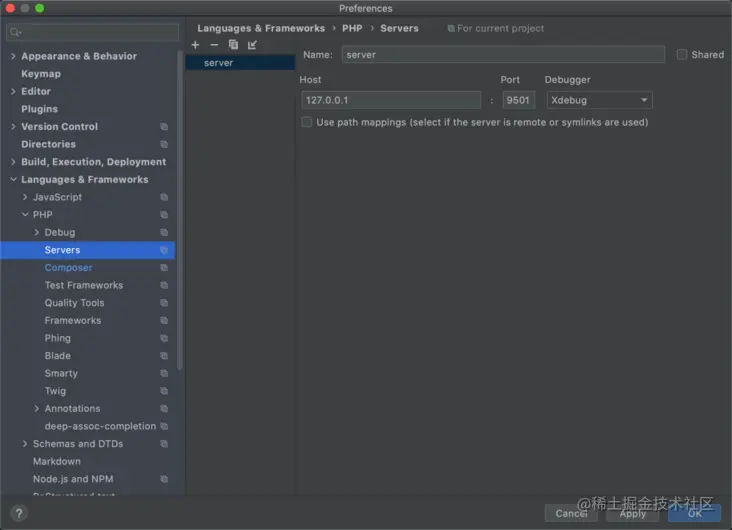Remove the selected server with minus icon
Image resolution: width=732 pixels, height=530 pixels.
pyautogui.click(x=214, y=45)
